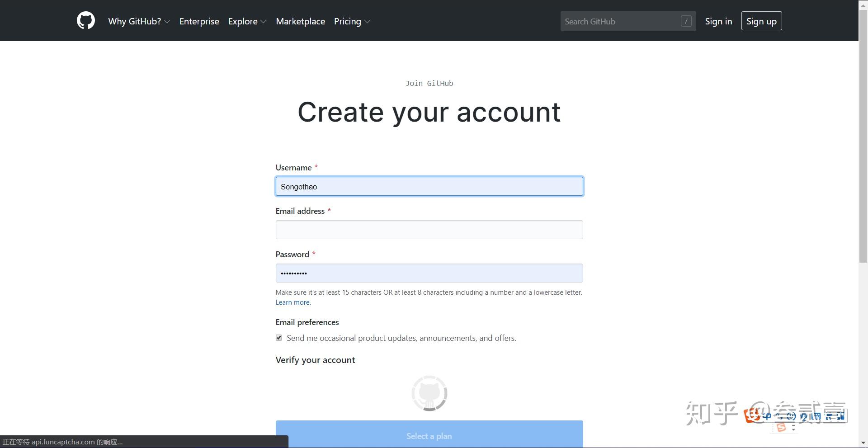Viewport: 868px width, 448px height.
Task: Open the Learn more password link
Action: (293, 302)
